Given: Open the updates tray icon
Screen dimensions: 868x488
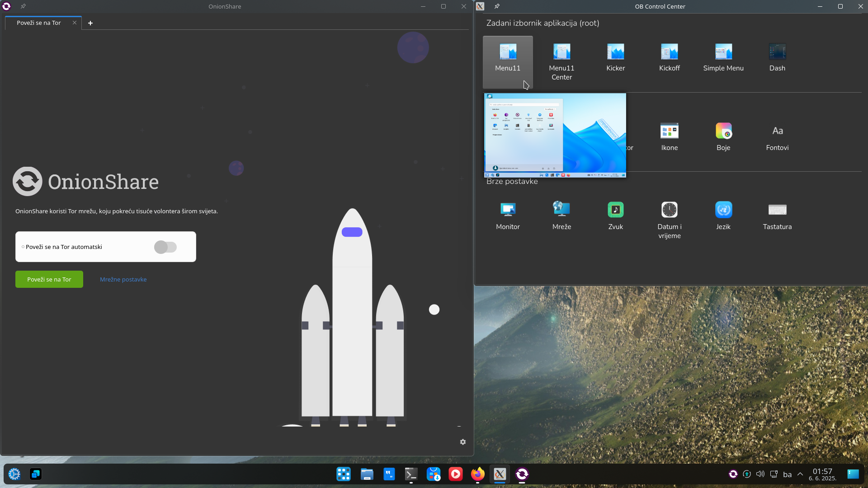Looking at the screenshot, I should (x=747, y=474).
